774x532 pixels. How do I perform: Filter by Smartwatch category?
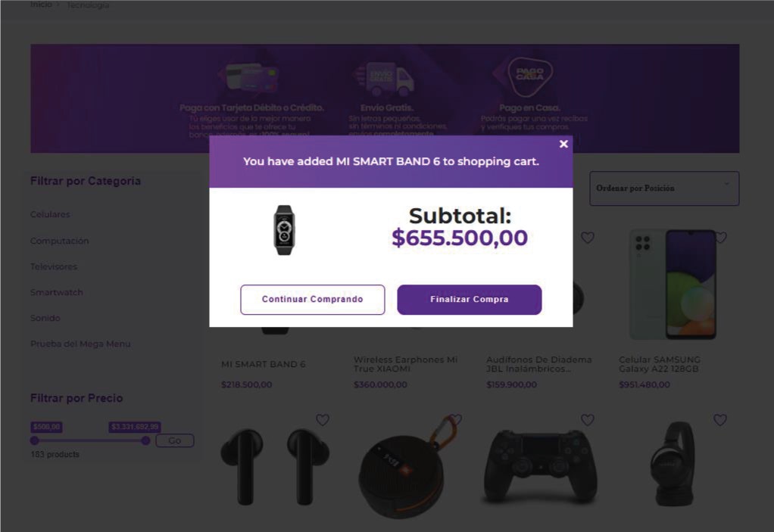[56, 292]
